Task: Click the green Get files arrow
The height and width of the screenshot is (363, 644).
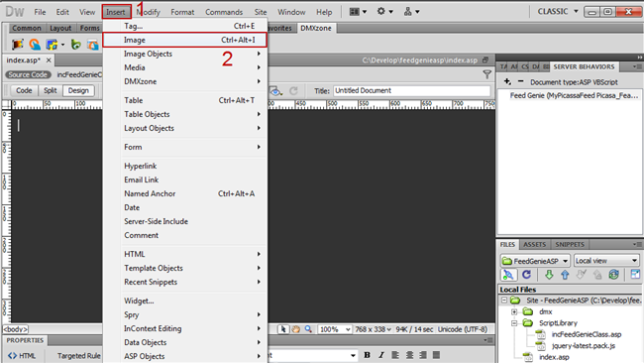Action: coord(549,275)
